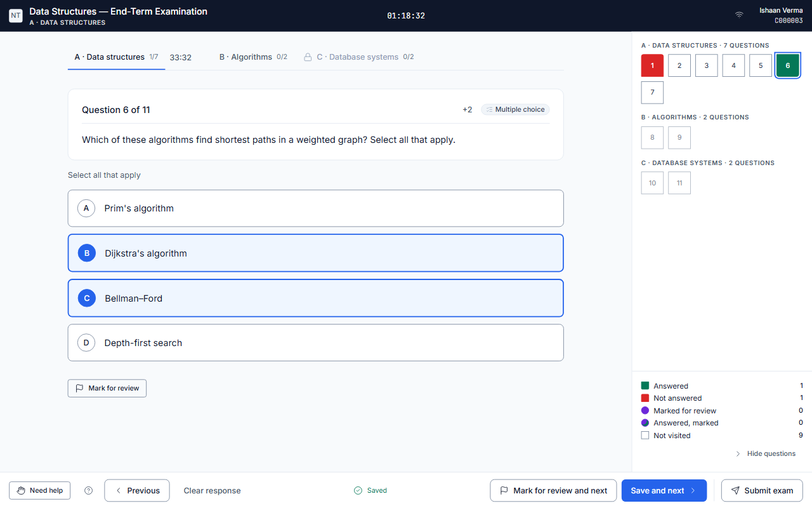Viewport: 812px width, 508px height.
Task: Open question 5 from palette
Action: (x=761, y=65)
